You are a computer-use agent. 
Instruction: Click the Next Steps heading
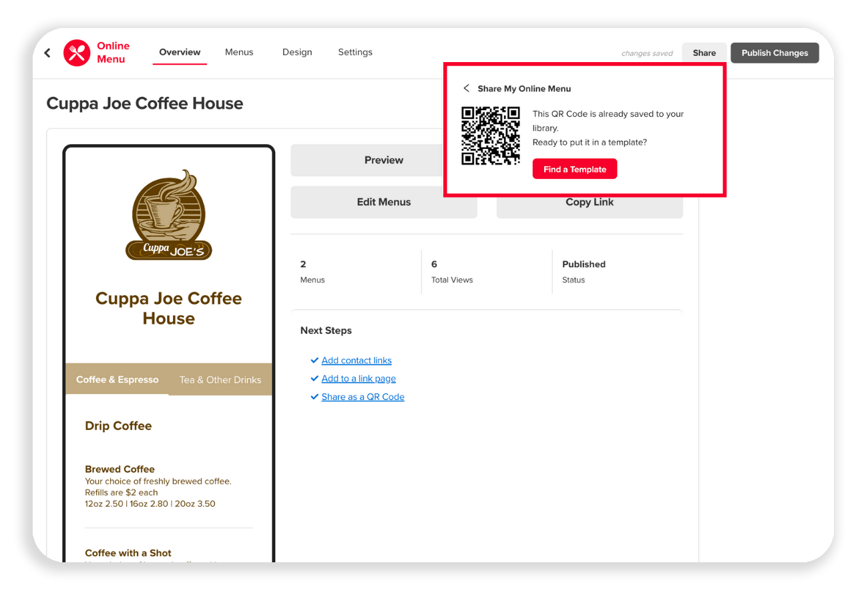click(326, 331)
